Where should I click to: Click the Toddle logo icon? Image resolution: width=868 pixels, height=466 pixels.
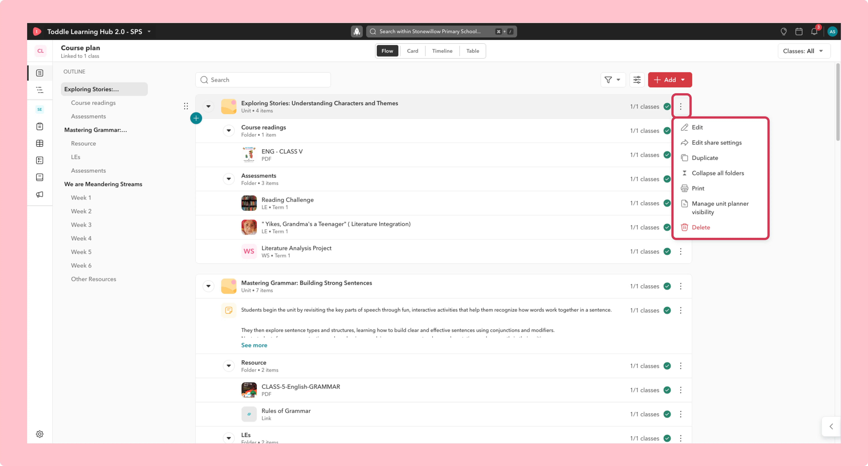pos(37,31)
